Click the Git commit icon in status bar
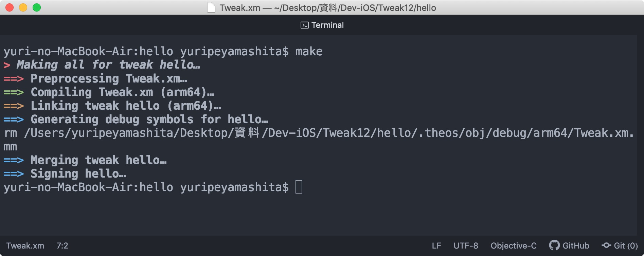Image resolution: width=644 pixels, height=256 pixels. pos(606,245)
